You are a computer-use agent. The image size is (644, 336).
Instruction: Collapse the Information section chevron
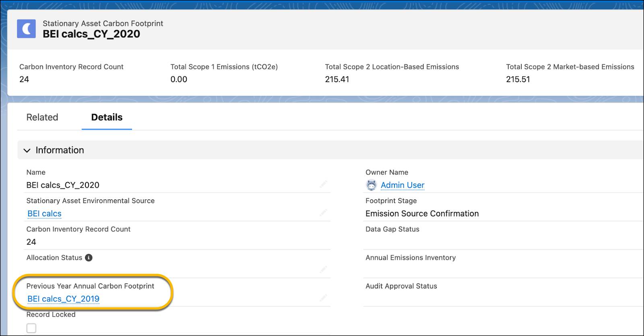(x=27, y=150)
